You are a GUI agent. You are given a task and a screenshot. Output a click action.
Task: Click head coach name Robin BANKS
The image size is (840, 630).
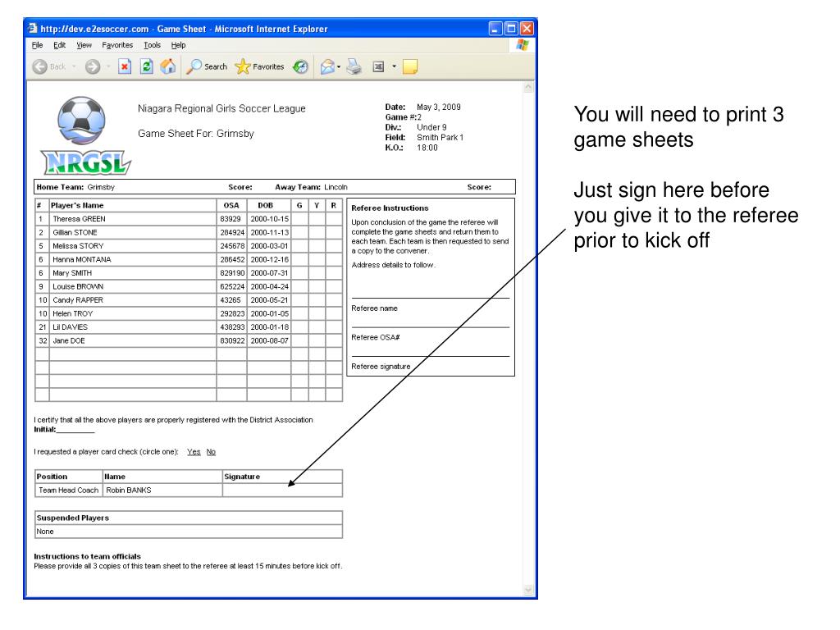point(129,491)
